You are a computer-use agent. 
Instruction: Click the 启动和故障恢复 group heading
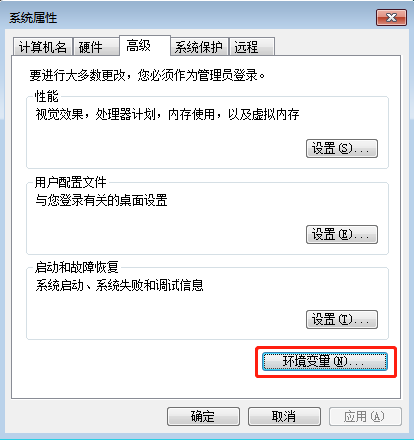(x=77, y=267)
